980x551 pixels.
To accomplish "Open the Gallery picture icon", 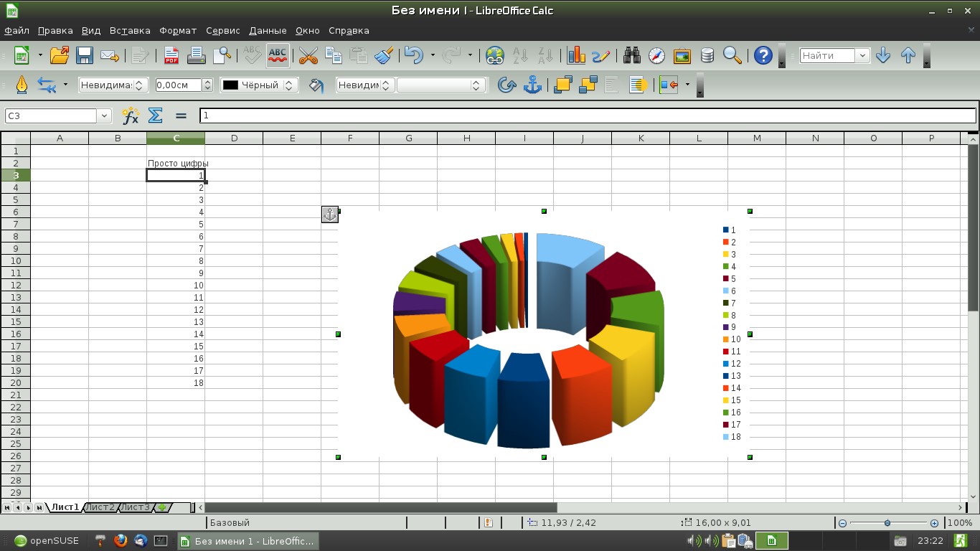I will tap(682, 55).
